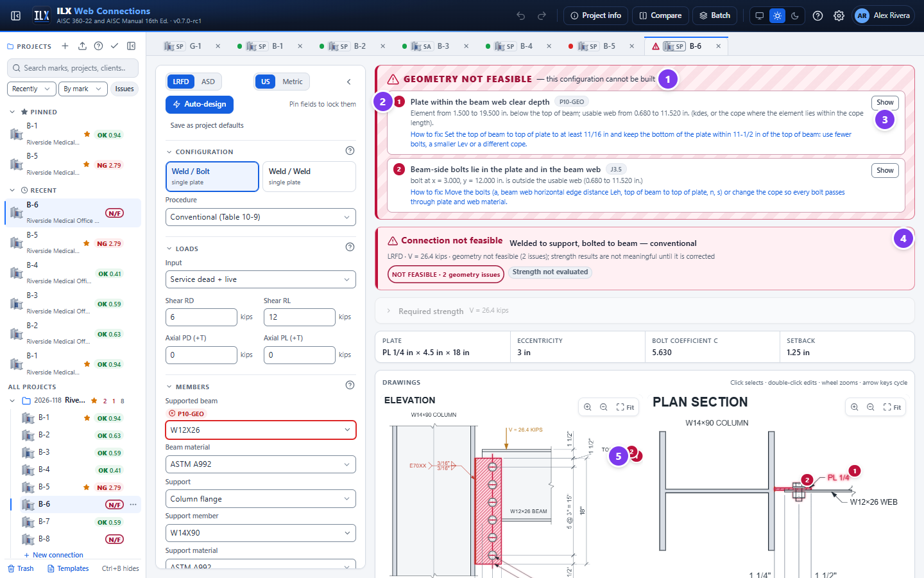Switch to dark mode moon icon

(x=795, y=15)
